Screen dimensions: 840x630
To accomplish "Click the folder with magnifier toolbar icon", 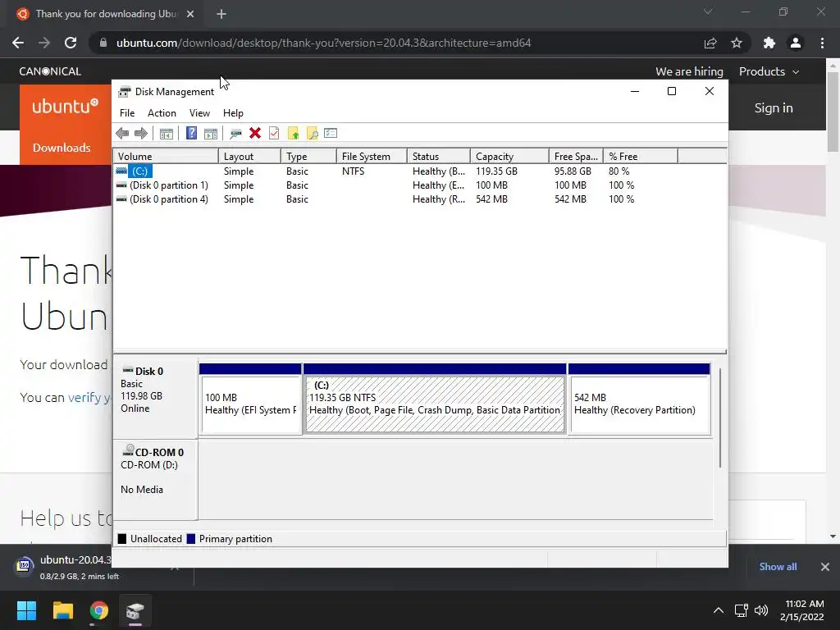I will 312,134.
